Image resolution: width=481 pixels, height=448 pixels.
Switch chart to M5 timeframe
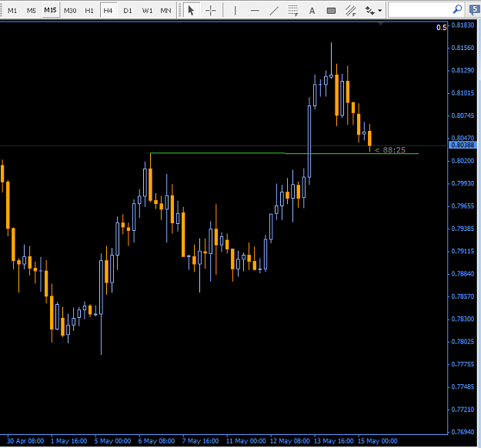point(32,11)
